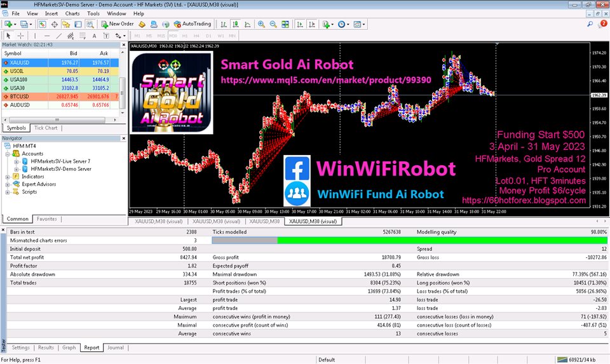Image resolution: width=610 pixels, height=364 pixels.
Task: Zoom in the chart
Action: coord(261,24)
